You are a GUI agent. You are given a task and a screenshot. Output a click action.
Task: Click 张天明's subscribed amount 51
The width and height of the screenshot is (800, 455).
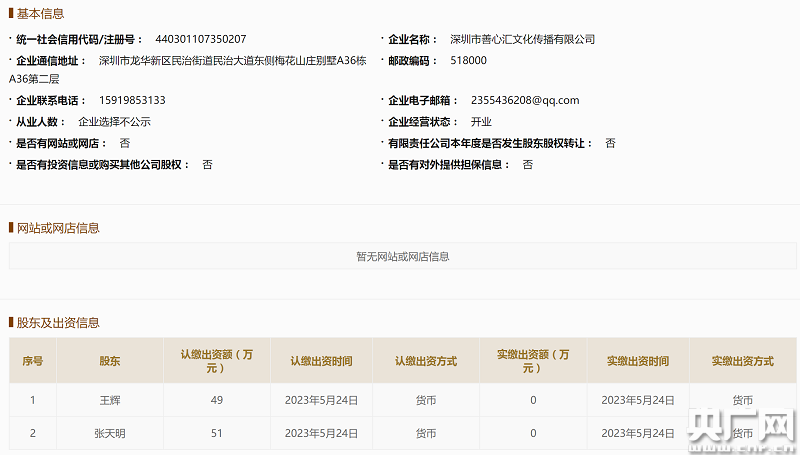point(216,433)
